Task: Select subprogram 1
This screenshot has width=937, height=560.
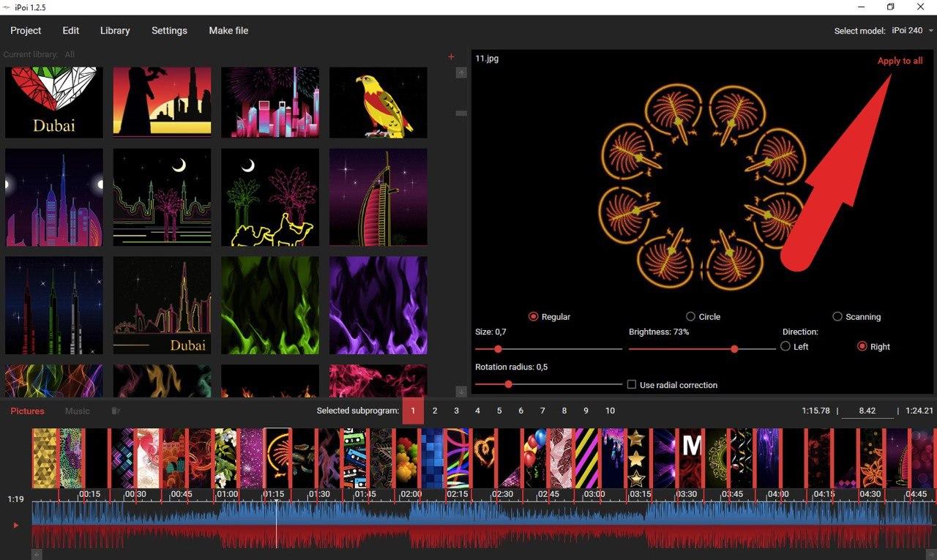Action: [x=413, y=411]
